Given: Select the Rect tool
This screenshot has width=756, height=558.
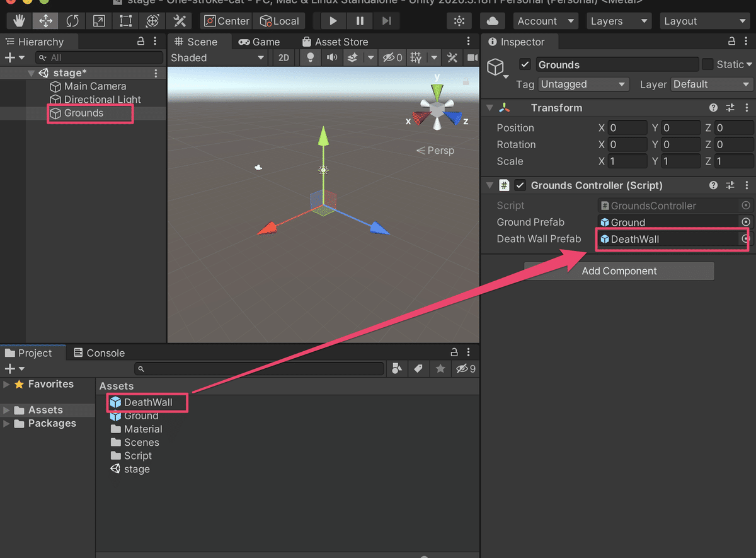Looking at the screenshot, I should pos(125,21).
